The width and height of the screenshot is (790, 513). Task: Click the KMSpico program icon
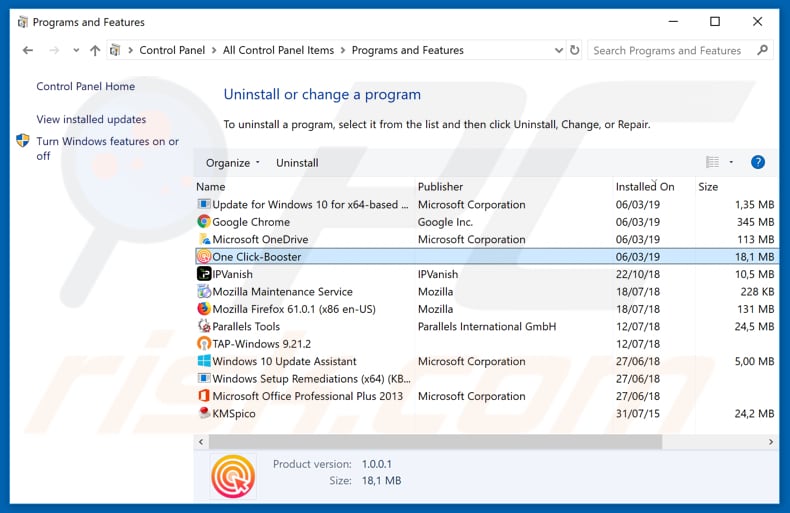pos(204,413)
